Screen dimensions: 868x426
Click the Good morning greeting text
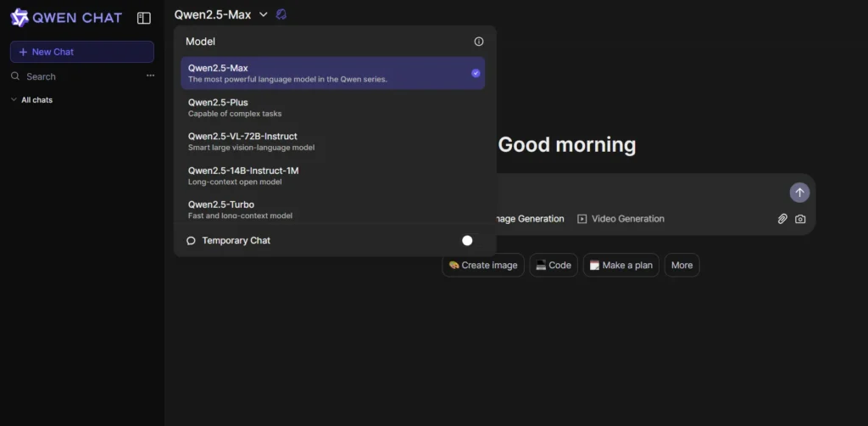click(x=567, y=144)
